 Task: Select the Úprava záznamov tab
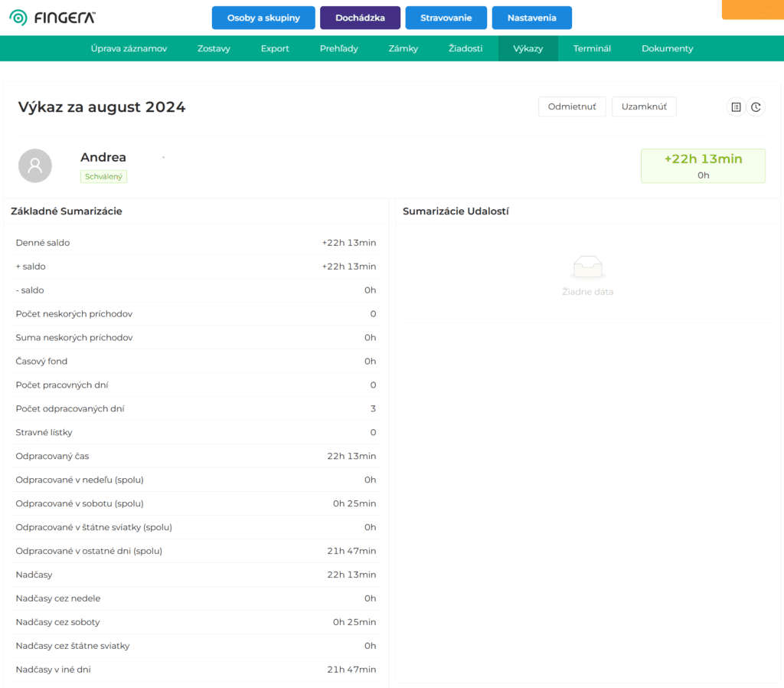point(129,48)
